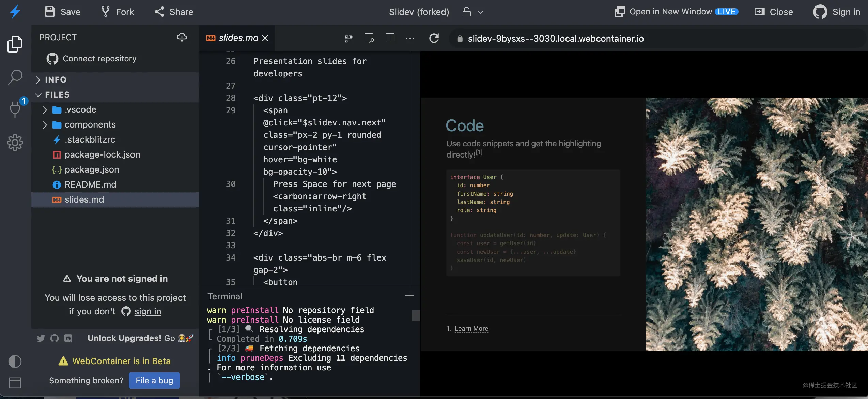
Task: Click the download project cloud icon
Action: pos(182,38)
